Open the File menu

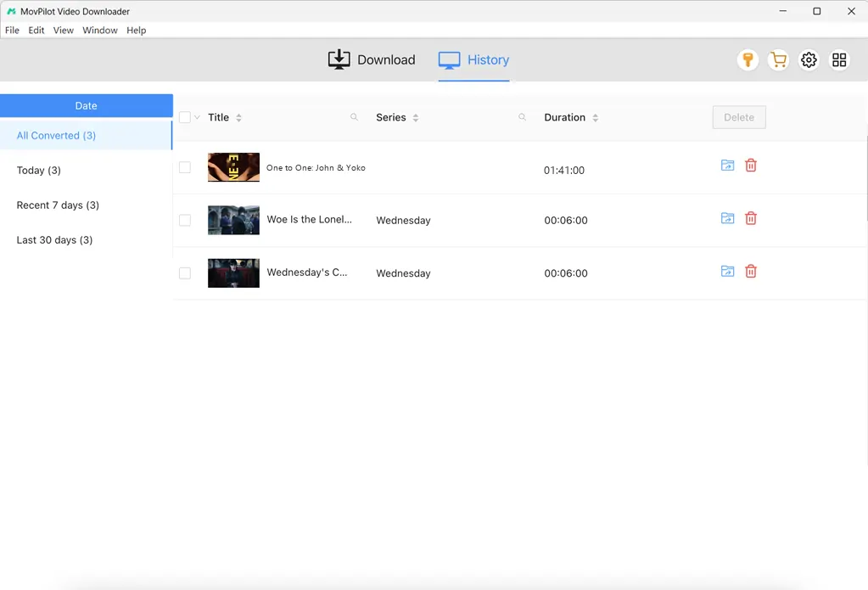pos(12,30)
